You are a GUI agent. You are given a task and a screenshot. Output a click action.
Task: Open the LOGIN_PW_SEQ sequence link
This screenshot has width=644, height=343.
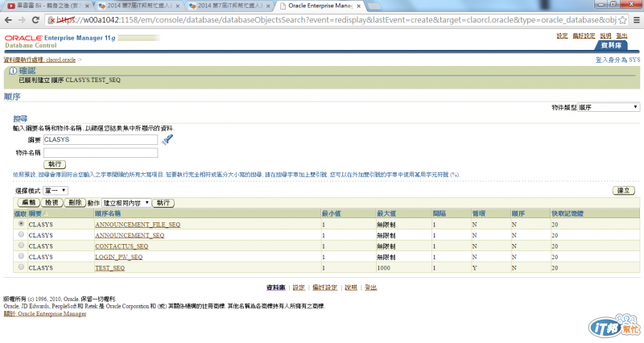pyautogui.click(x=118, y=257)
